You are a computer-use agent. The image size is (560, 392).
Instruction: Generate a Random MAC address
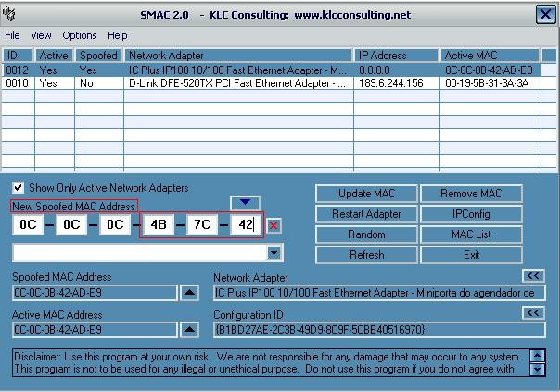(366, 234)
